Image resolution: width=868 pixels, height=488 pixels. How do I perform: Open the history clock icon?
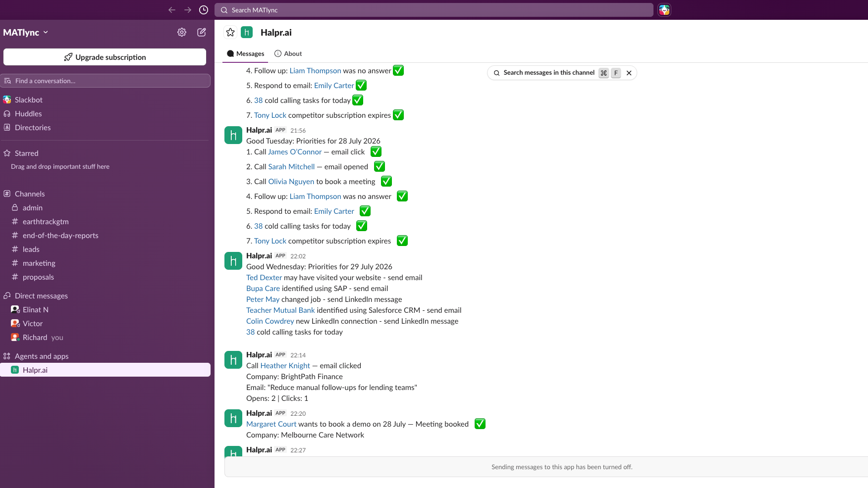point(204,10)
